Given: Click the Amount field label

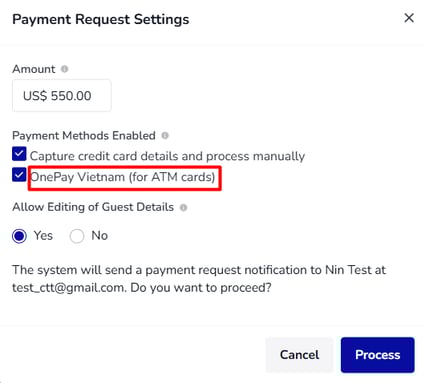Looking at the screenshot, I should [x=34, y=69].
